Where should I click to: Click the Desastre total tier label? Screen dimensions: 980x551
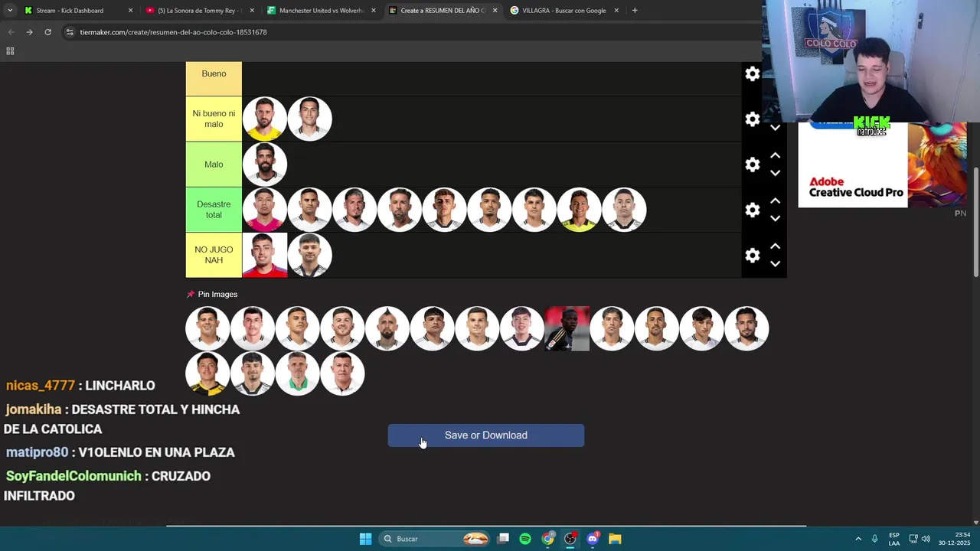214,210
